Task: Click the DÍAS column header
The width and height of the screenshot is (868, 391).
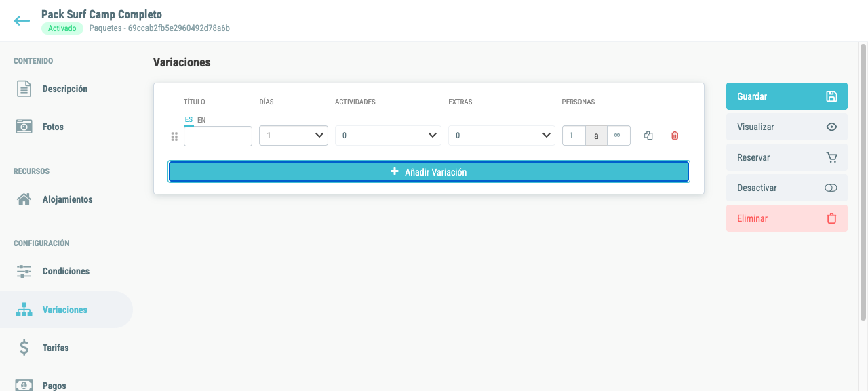Action: 267,102
